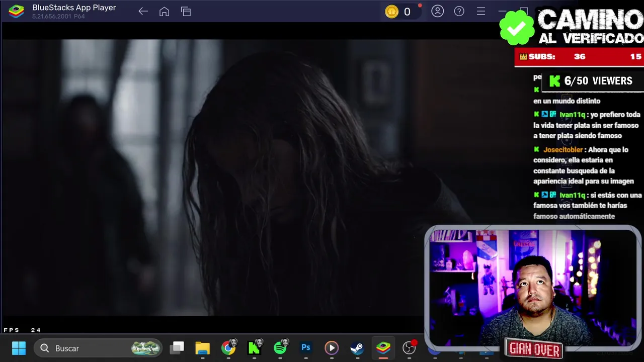The width and height of the screenshot is (644, 362).
Task: Open the BlueStacks account profile
Action: 437,11
